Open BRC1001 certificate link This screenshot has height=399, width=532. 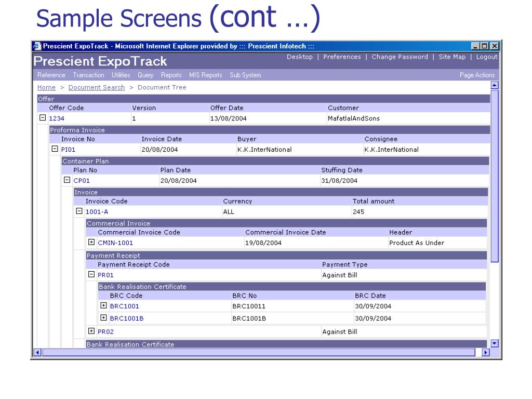click(125, 307)
